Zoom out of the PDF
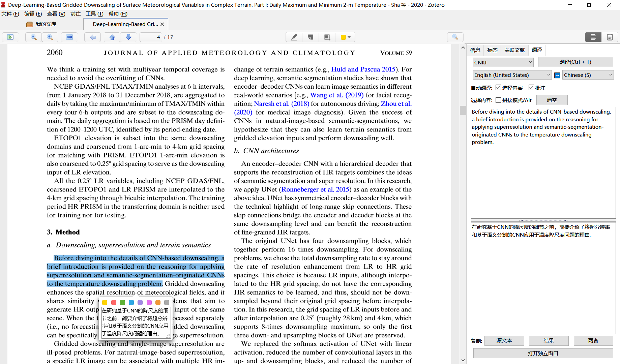Screen dimensions: 620x364 [34, 37]
